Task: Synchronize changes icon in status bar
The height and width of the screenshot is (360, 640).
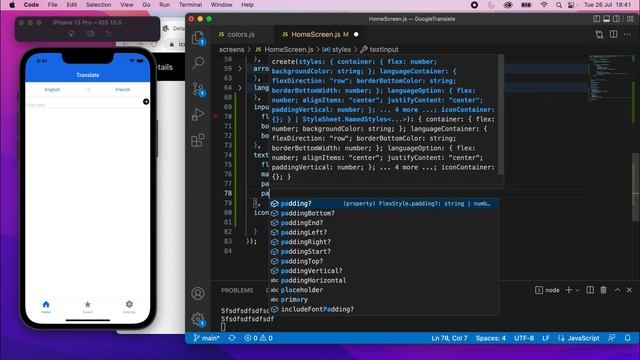Action: pyautogui.click(x=232, y=338)
